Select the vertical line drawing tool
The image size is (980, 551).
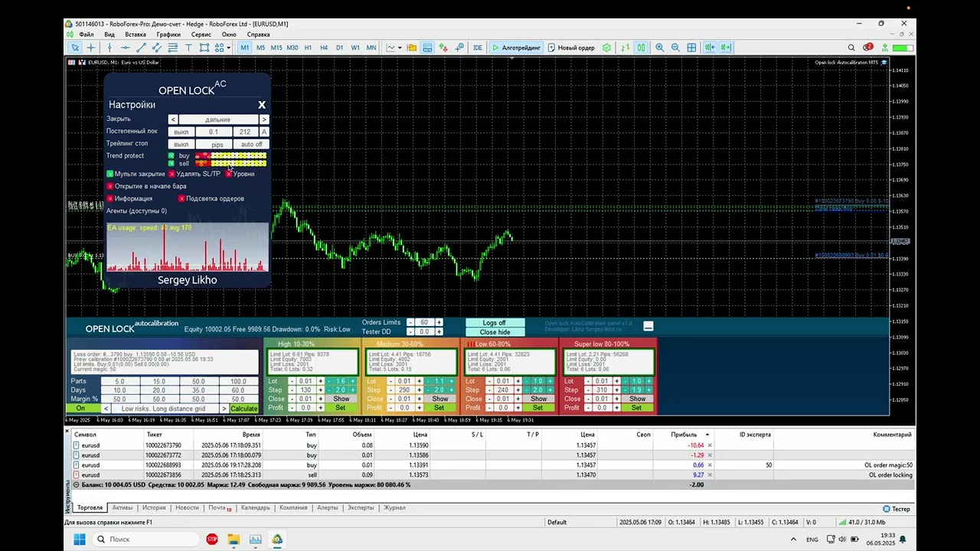click(109, 47)
